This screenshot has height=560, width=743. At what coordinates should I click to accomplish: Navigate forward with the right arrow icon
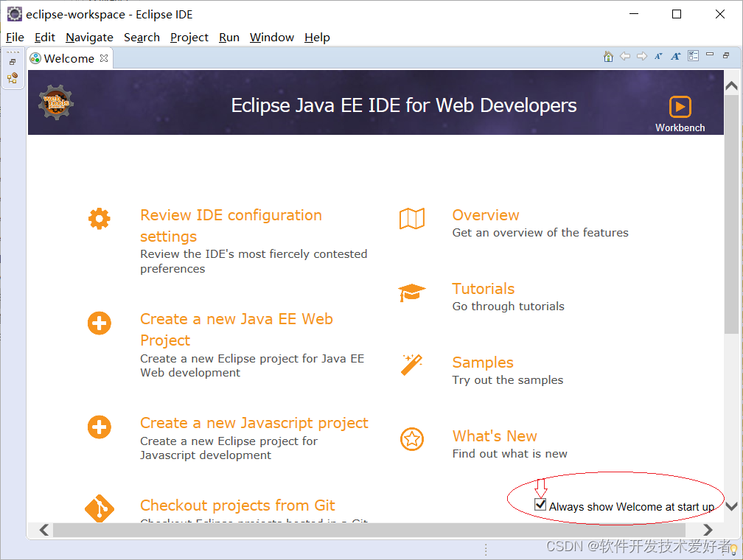642,57
